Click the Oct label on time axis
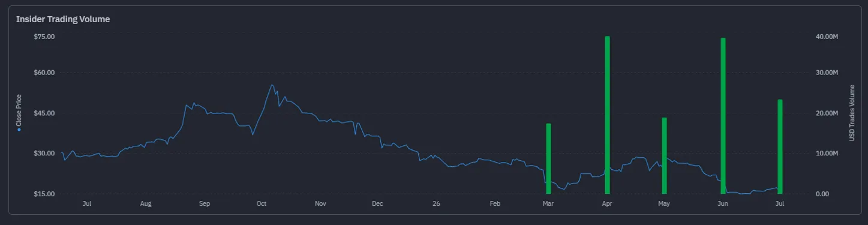 click(262, 204)
